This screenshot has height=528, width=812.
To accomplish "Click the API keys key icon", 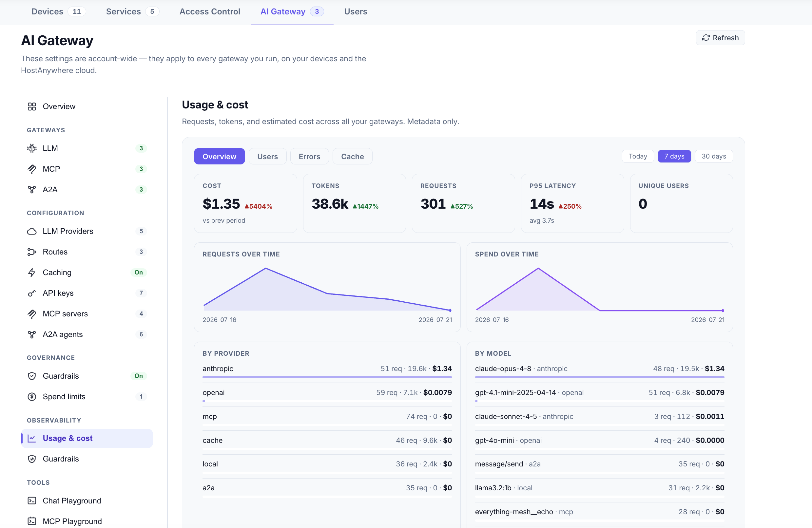I will (x=32, y=293).
